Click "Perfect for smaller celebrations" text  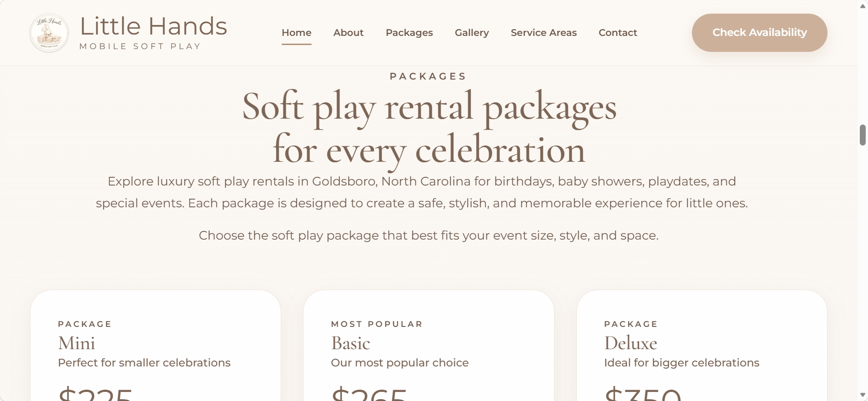pyautogui.click(x=144, y=363)
